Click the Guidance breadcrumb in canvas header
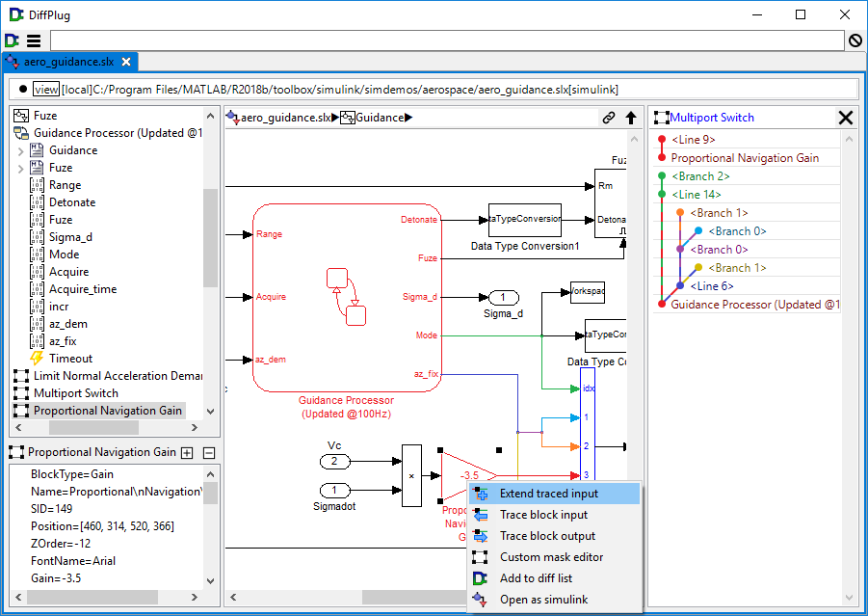 tap(379, 118)
